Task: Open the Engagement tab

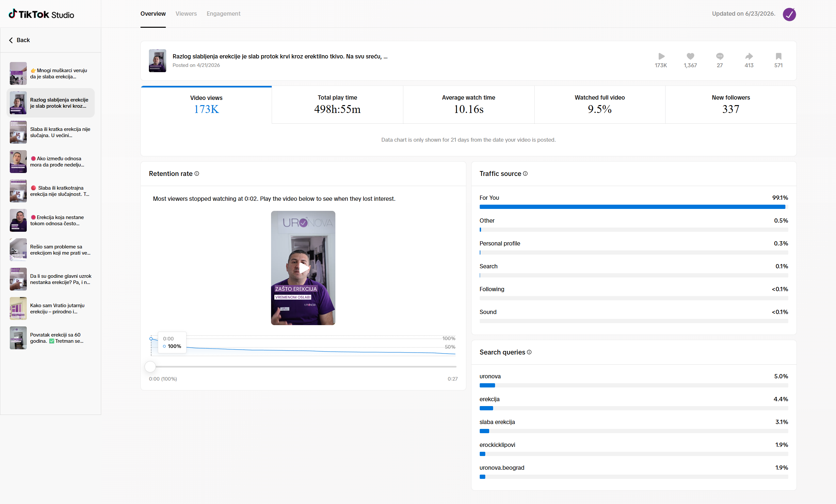Action: tap(223, 14)
